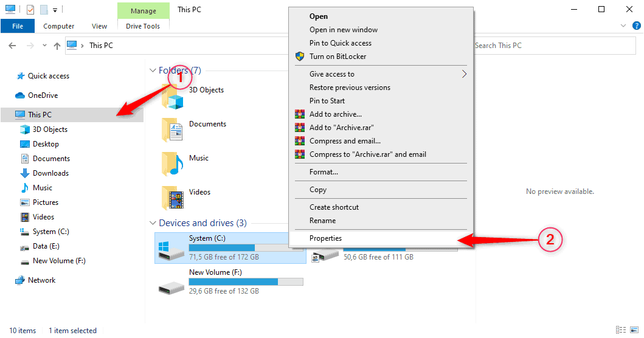The width and height of the screenshot is (644, 338).
Task: Switch to details view layout icon
Action: pyautogui.click(x=621, y=329)
